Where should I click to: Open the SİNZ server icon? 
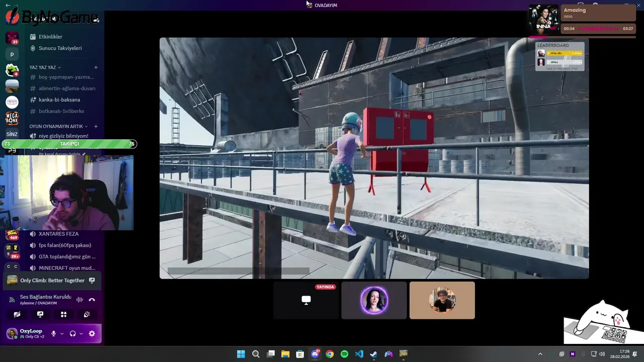point(12,134)
